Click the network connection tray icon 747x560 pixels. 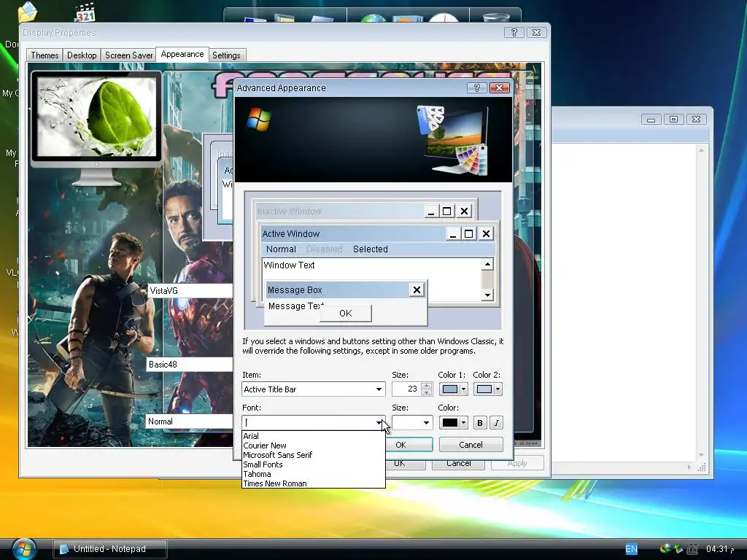tap(692, 549)
